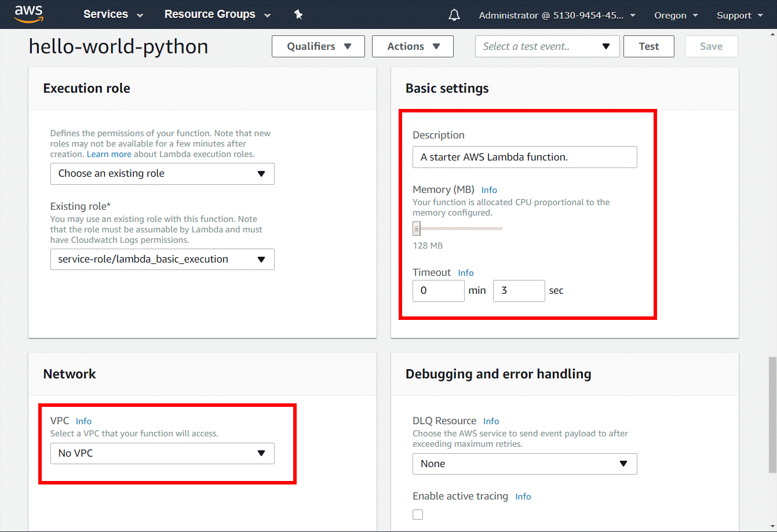Click the Network heading
The height and width of the screenshot is (532, 777).
[x=70, y=374]
